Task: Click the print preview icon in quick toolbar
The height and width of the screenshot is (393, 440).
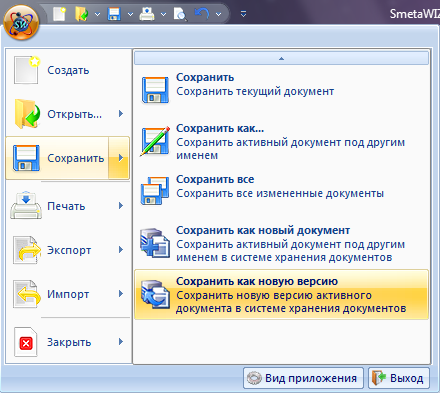Action: coord(180,14)
